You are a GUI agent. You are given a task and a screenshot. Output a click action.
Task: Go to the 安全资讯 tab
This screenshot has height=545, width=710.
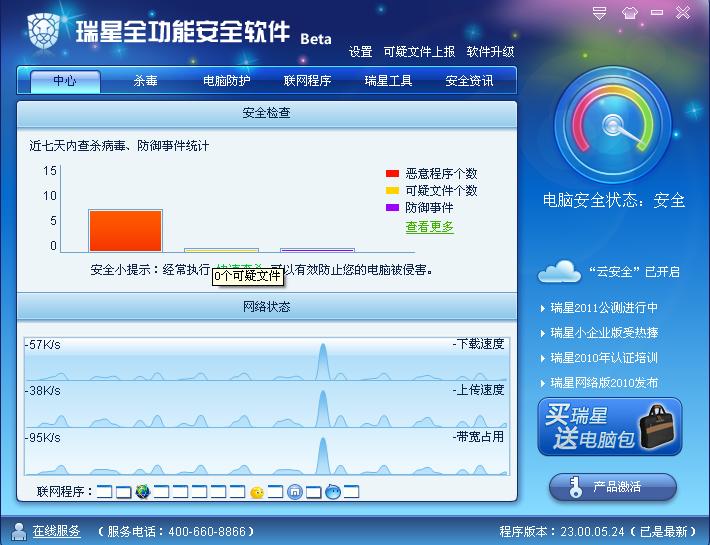pyautogui.click(x=469, y=81)
